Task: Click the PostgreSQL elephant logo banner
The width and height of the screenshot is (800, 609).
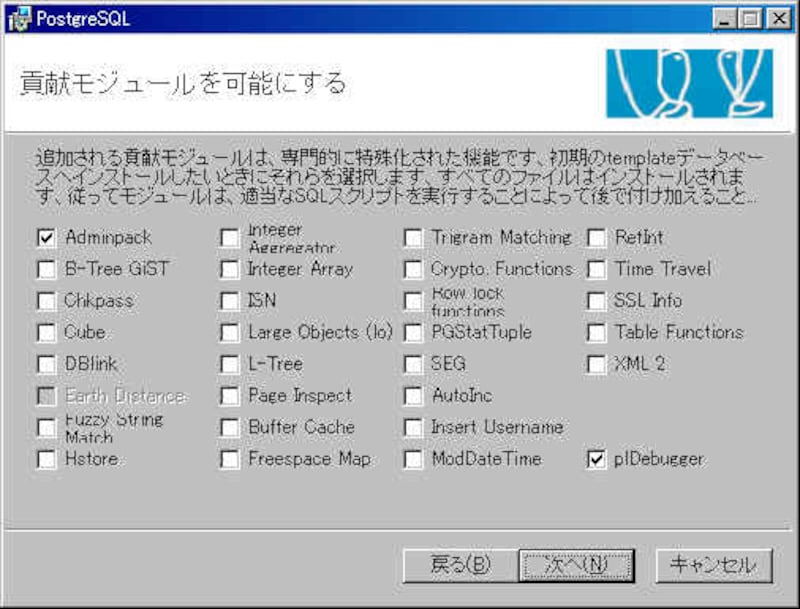Action: (x=689, y=84)
